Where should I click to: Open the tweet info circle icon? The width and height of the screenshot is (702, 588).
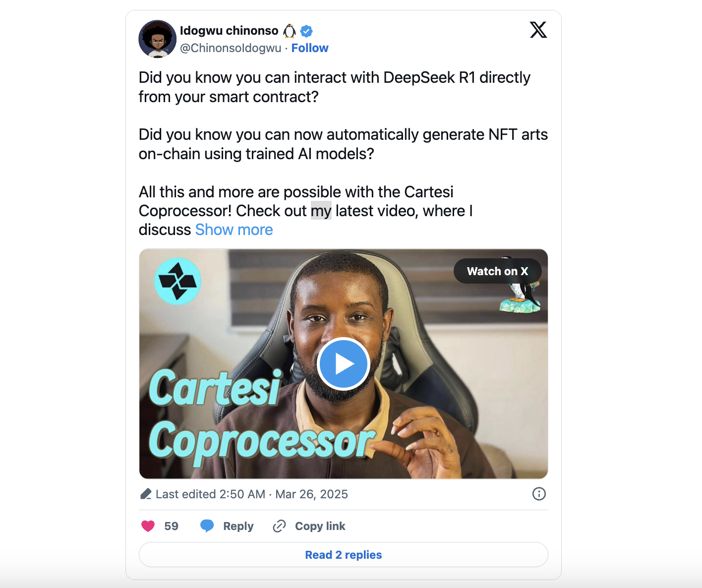point(539,494)
